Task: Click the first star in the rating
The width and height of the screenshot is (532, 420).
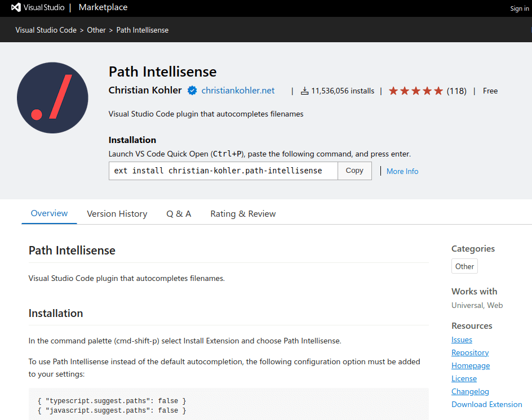Action: [x=393, y=90]
